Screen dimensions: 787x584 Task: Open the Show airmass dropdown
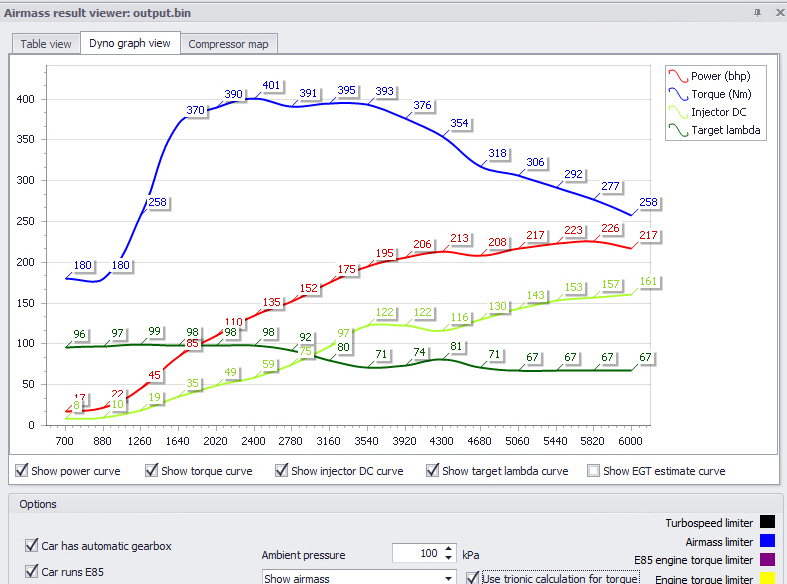coord(359,577)
